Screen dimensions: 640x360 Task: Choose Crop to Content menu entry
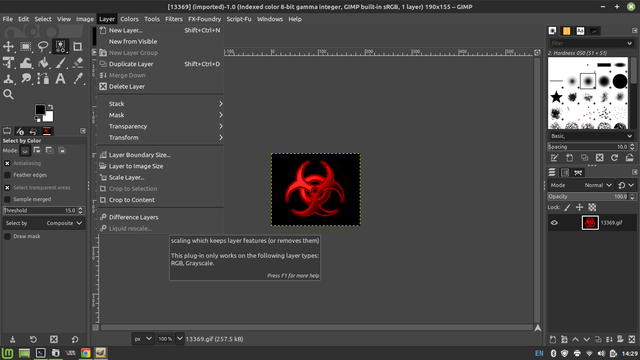(161, 200)
